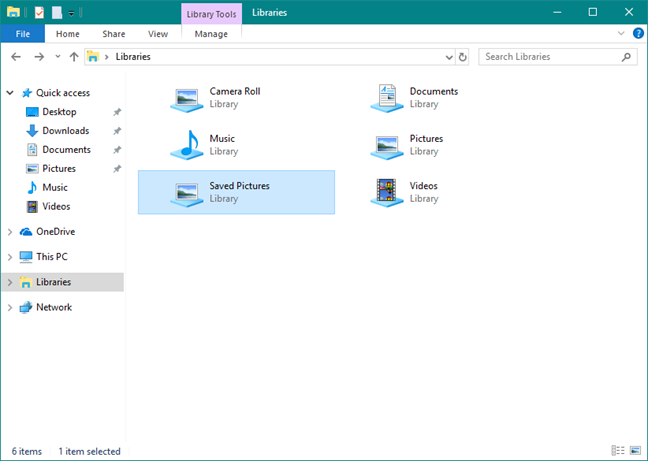This screenshot has width=648, height=461.
Task: Maximize the Libraries window
Action: [593, 12]
